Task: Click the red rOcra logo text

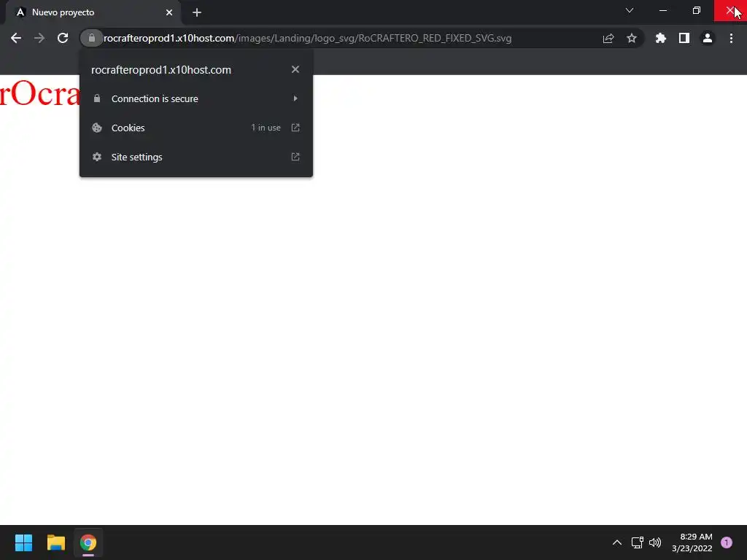Action: (x=39, y=93)
